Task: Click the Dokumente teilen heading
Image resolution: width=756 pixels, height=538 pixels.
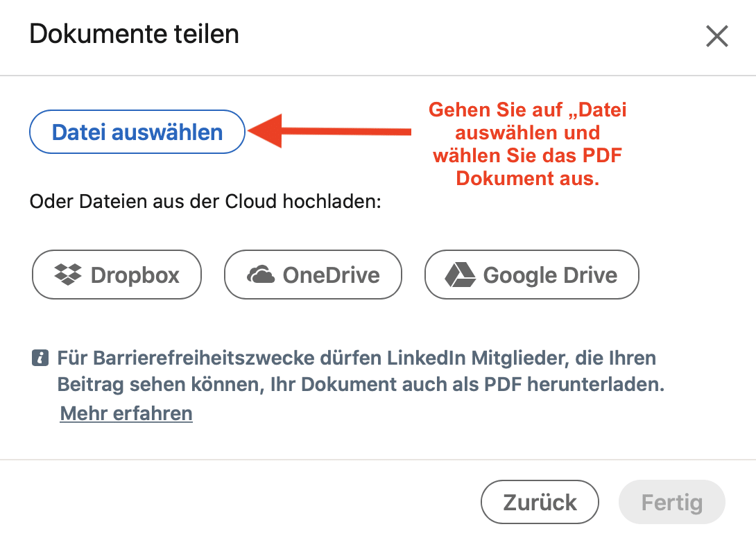Action: tap(134, 34)
